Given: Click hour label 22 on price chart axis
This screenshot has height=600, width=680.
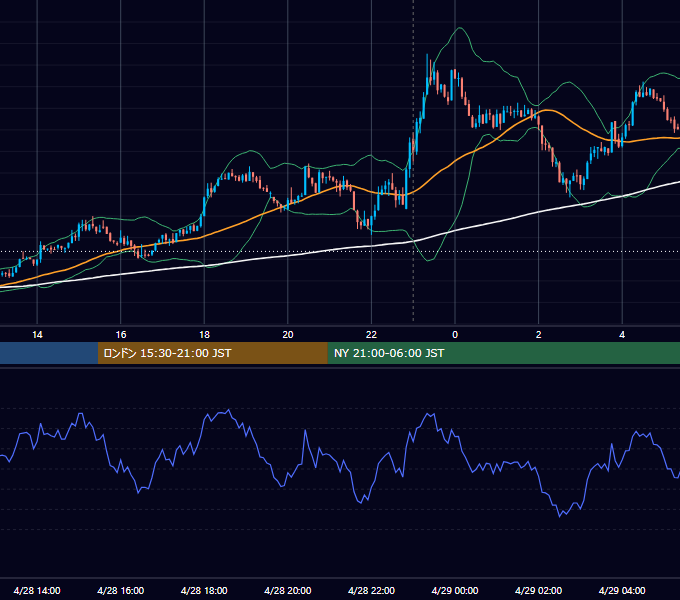Looking at the screenshot, I should point(371,335).
